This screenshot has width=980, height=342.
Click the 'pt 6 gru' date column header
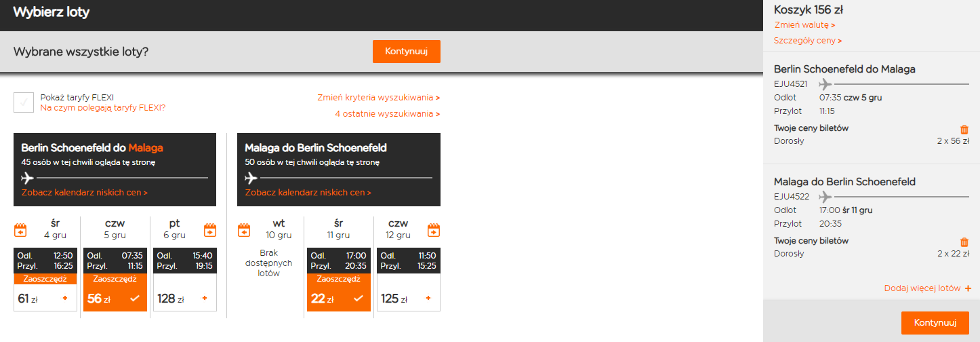click(x=174, y=229)
